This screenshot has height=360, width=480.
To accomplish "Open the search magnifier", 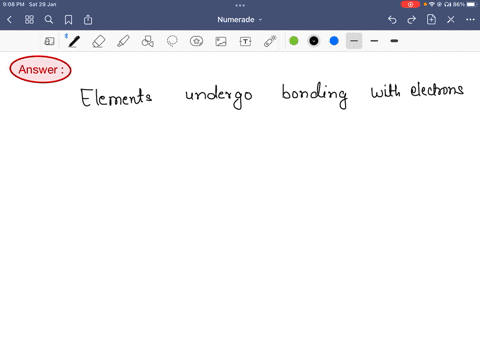I will [49, 20].
